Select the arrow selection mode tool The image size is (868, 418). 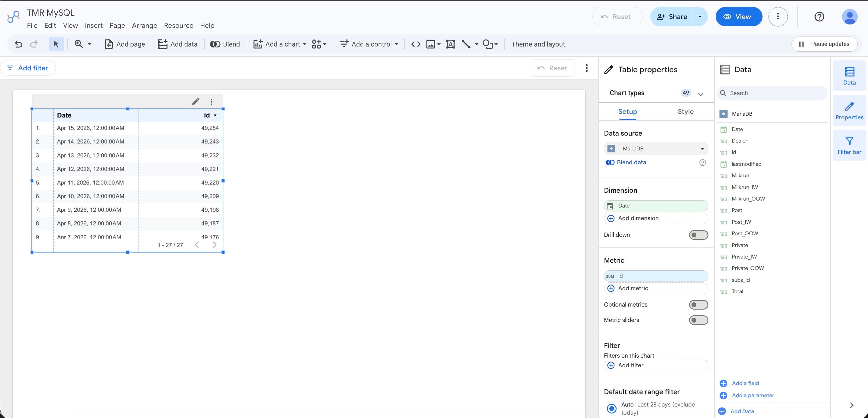tap(56, 44)
